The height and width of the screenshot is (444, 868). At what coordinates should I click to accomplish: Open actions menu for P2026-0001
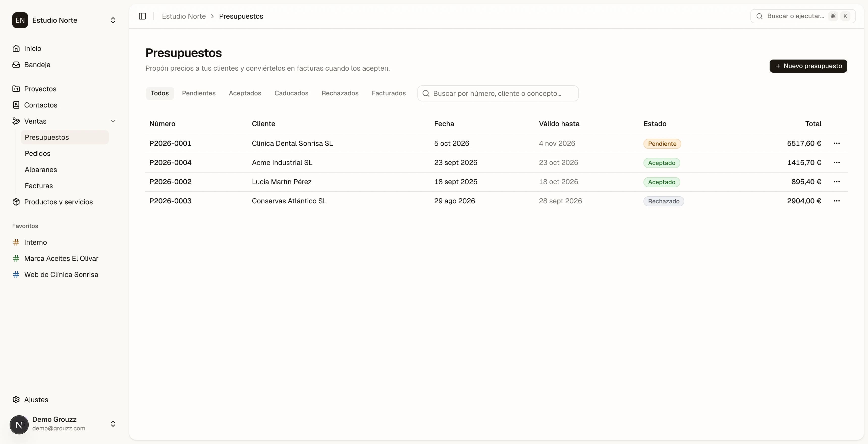point(836,144)
